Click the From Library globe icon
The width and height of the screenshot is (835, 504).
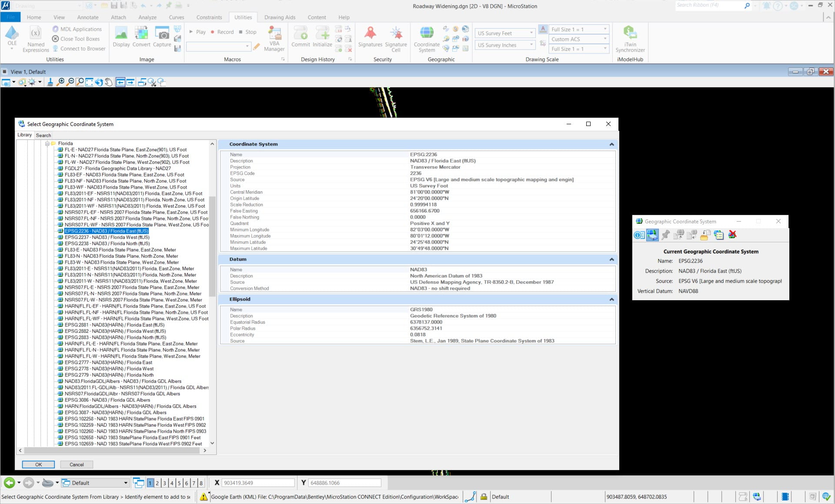(652, 235)
